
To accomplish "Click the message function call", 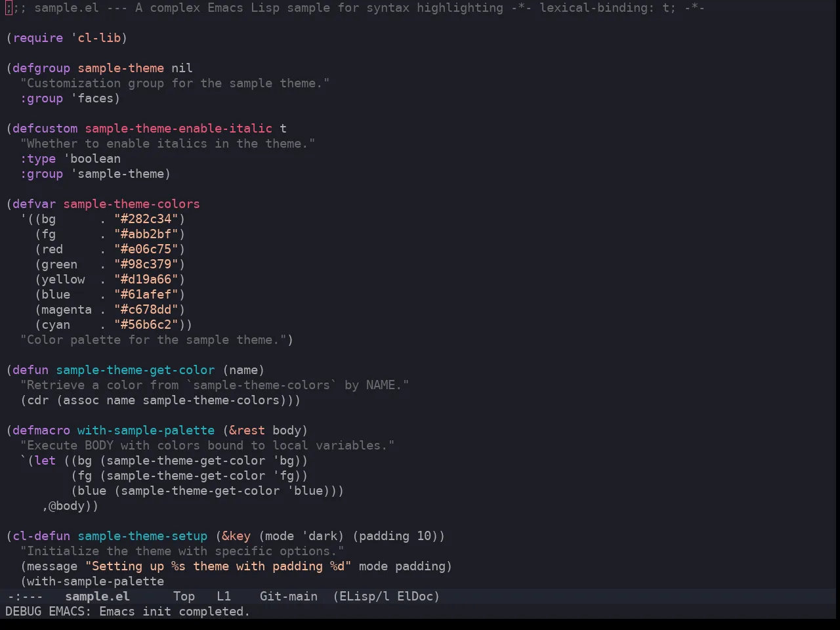I will (x=52, y=566).
